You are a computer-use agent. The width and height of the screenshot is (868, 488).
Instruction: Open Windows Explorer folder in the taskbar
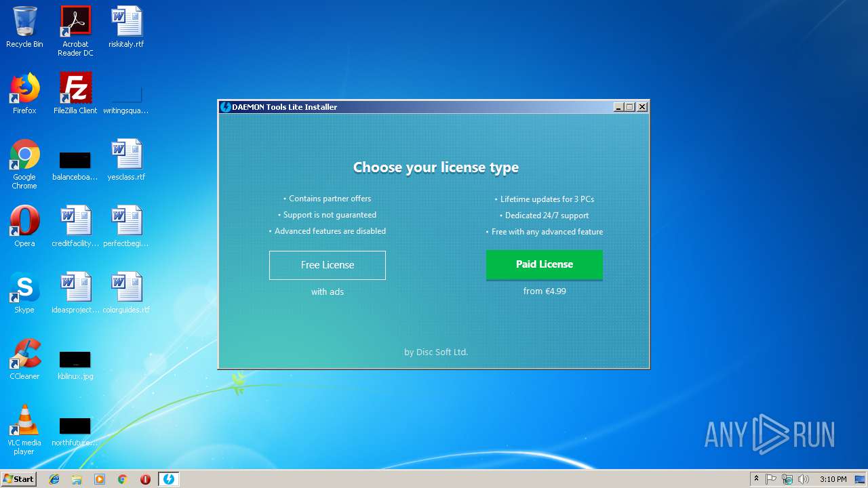click(x=77, y=479)
